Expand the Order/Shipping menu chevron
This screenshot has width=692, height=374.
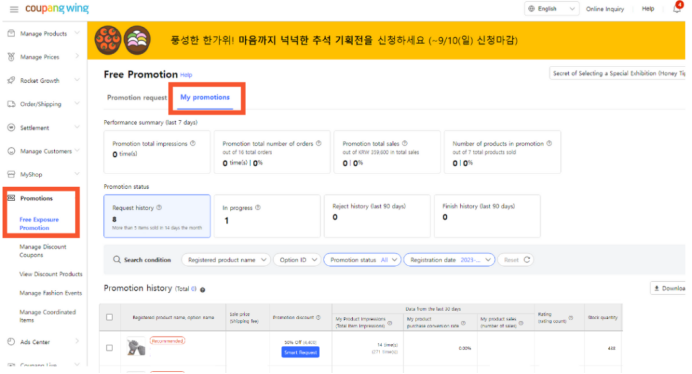pos(77,104)
